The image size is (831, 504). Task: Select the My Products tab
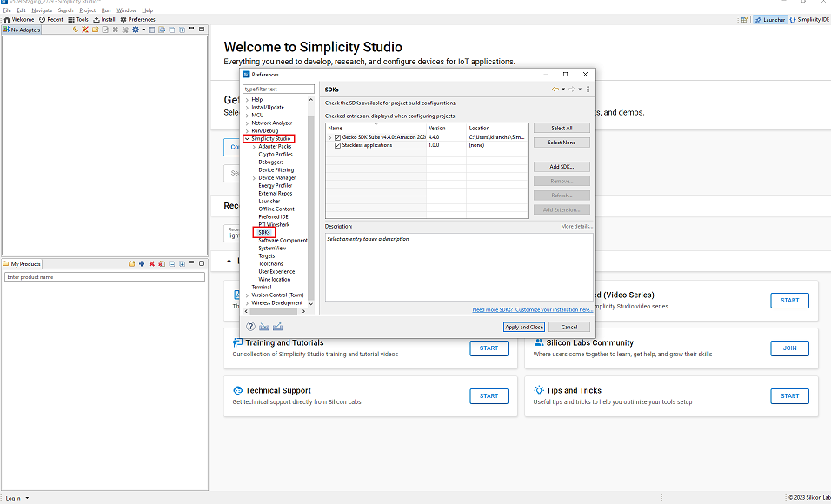22,264
